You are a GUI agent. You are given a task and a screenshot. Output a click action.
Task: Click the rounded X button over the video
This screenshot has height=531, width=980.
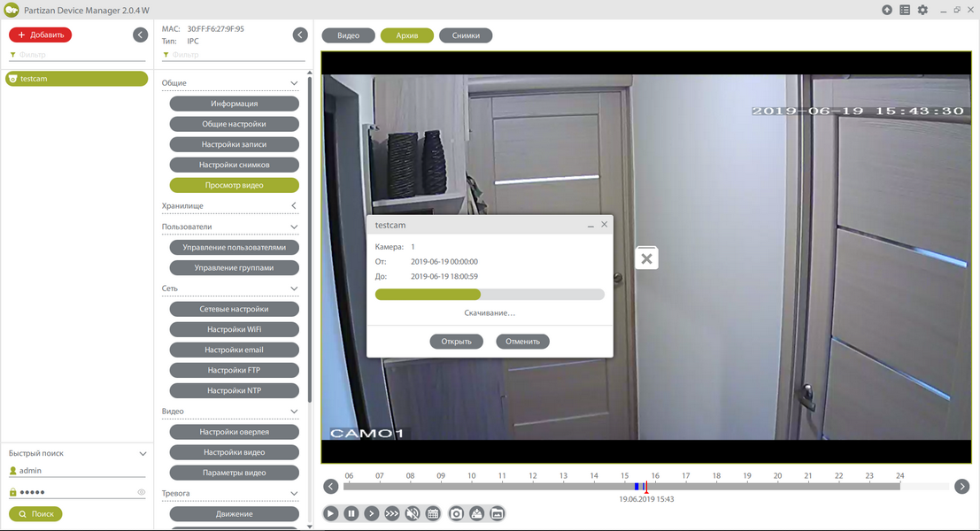(x=646, y=258)
